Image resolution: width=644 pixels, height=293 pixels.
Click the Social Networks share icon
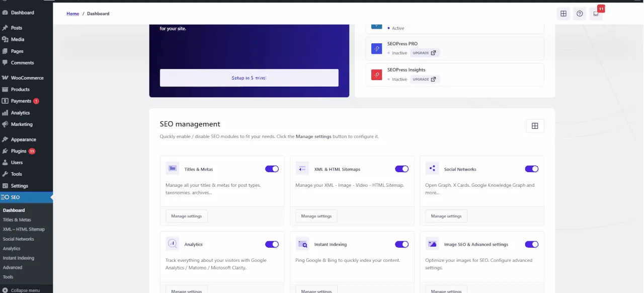point(432,169)
